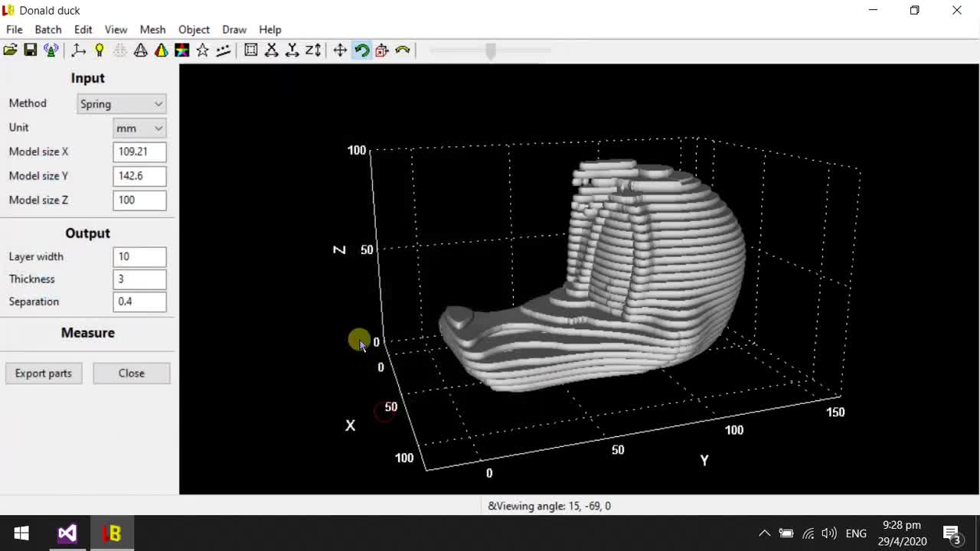Viewport: 980px width, 551px height.
Task: Open the Object menu
Action: (194, 29)
